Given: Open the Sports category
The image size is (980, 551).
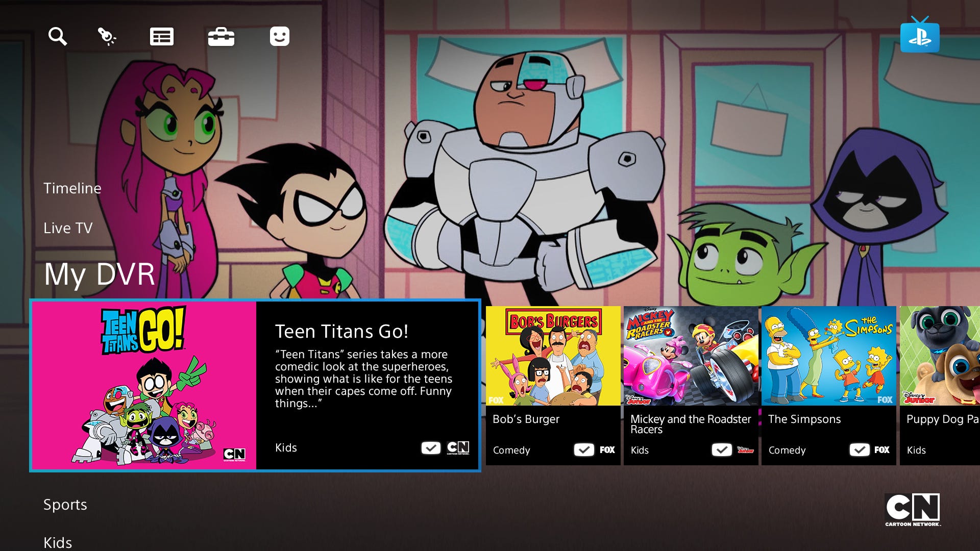Looking at the screenshot, I should [65, 505].
